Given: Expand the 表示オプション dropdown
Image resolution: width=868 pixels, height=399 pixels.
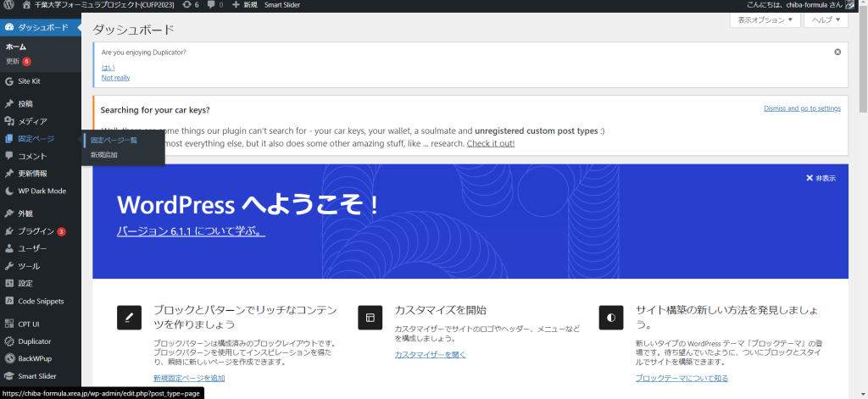Looking at the screenshot, I should coord(765,19).
